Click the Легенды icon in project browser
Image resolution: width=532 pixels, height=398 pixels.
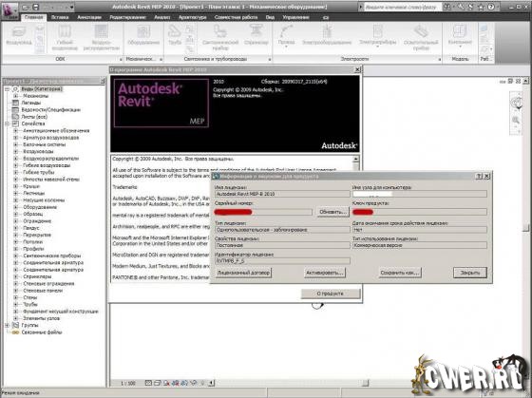[x=15, y=103]
